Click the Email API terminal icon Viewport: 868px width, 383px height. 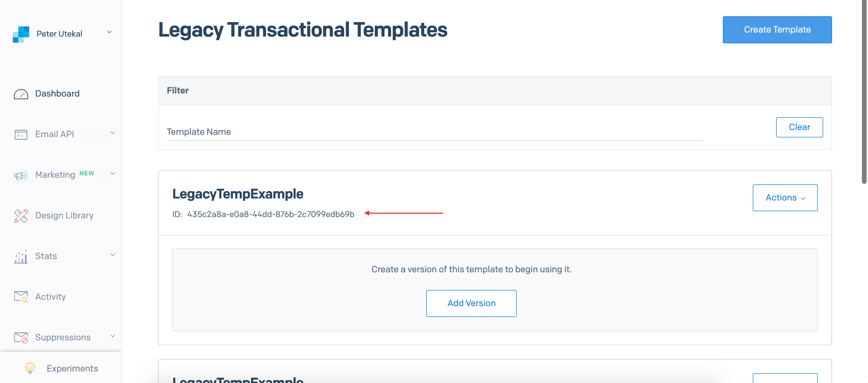coord(21,134)
